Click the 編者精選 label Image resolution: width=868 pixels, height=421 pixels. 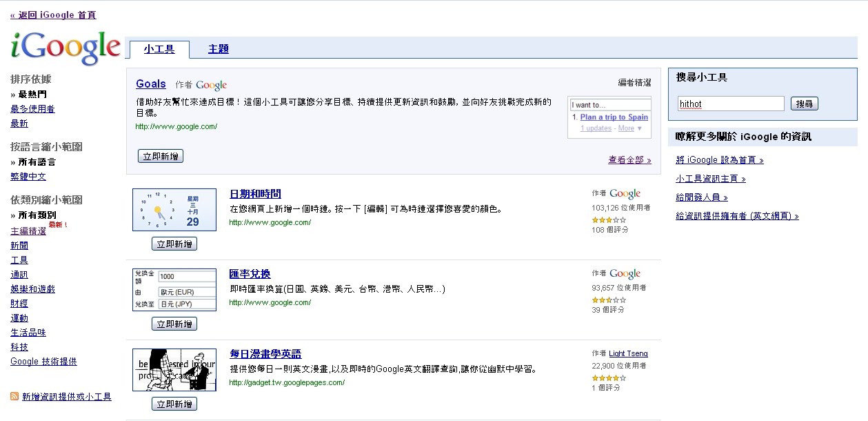click(x=634, y=83)
